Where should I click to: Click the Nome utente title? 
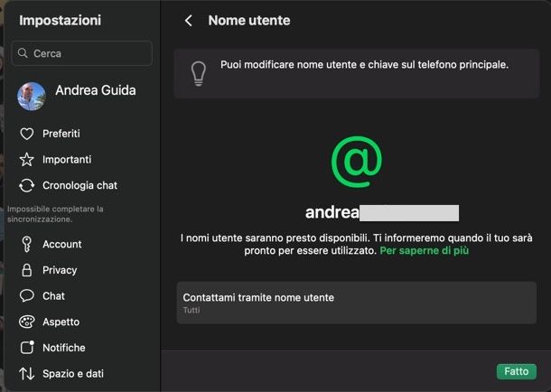[249, 21]
